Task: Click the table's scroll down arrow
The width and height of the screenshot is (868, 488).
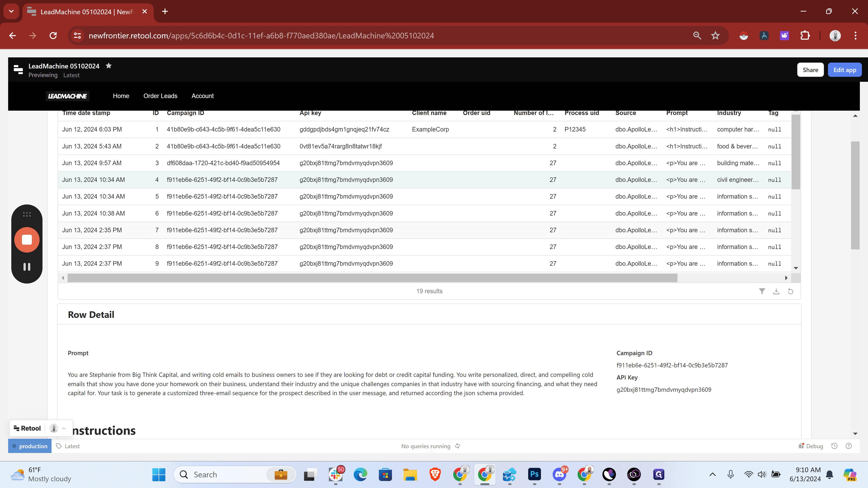Action: click(x=796, y=268)
